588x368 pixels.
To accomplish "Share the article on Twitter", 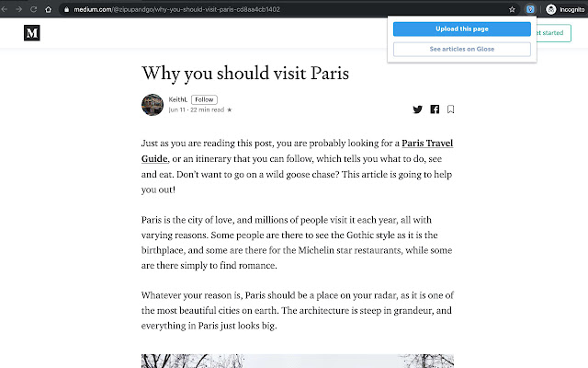I will pos(417,109).
